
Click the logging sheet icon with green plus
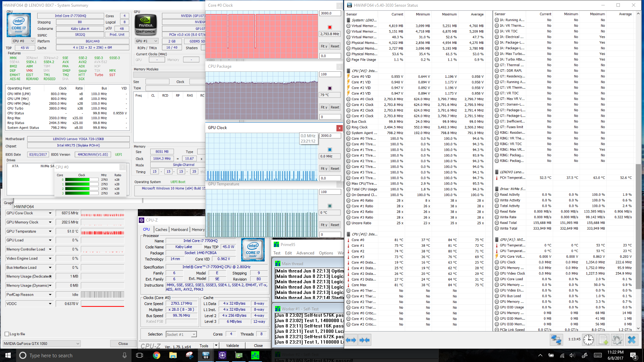(x=603, y=340)
